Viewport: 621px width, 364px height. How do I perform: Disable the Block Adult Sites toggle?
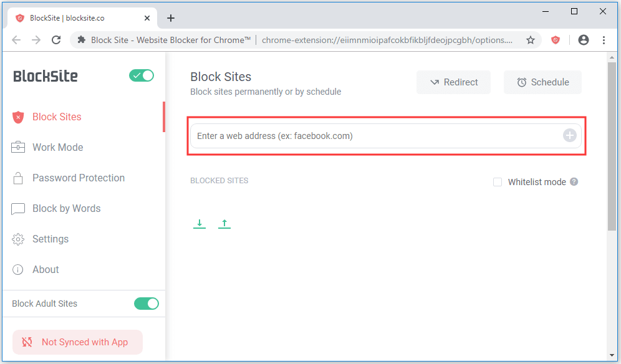(x=147, y=304)
